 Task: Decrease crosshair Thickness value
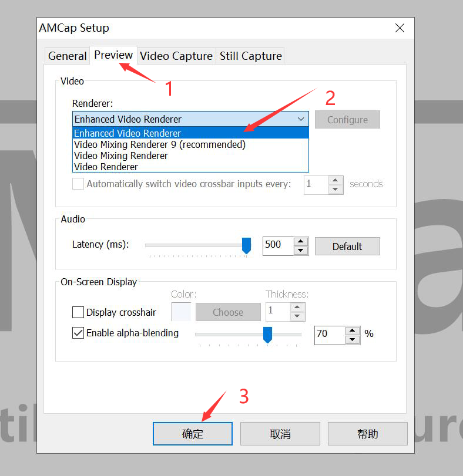pos(297,316)
